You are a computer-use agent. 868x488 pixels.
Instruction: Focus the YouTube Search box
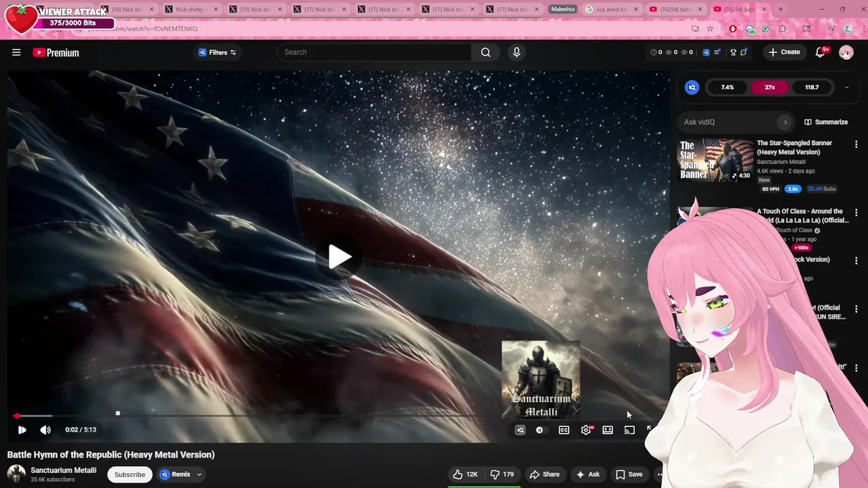point(374,52)
